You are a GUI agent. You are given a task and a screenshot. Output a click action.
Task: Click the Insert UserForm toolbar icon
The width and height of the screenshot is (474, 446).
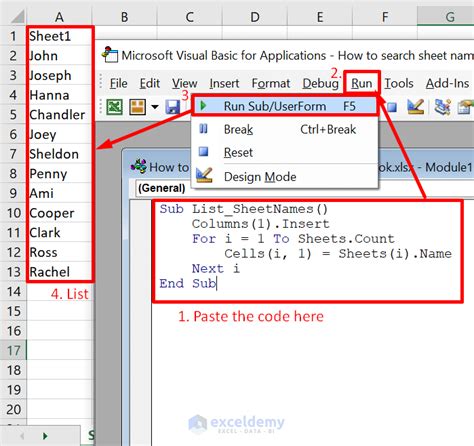(x=137, y=107)
